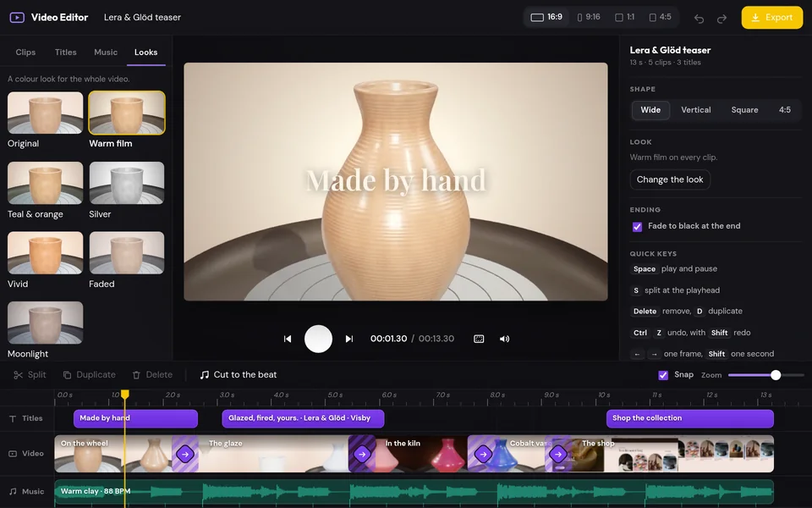Toggle Fade to black at the end
This screenshot has width=812, height=508.
[637, 227]
